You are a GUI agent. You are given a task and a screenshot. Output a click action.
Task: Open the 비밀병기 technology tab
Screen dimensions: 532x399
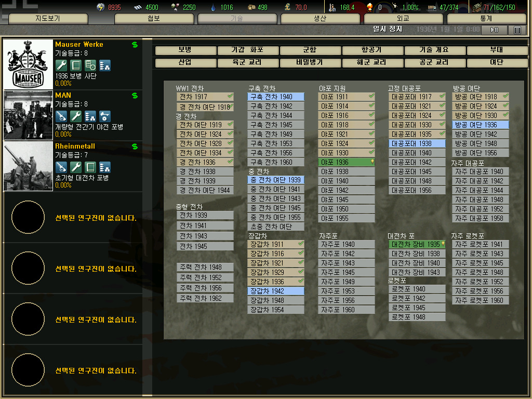coord(310,62)
